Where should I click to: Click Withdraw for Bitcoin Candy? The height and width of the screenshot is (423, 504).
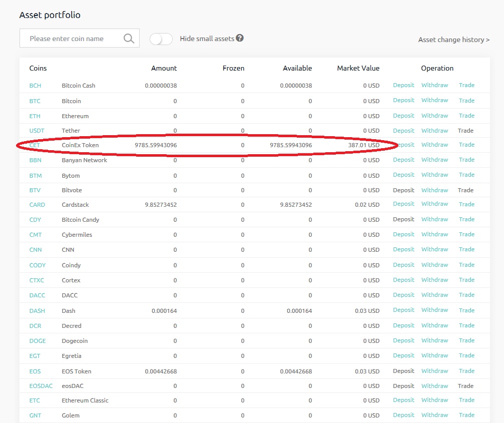coord(434,219)
